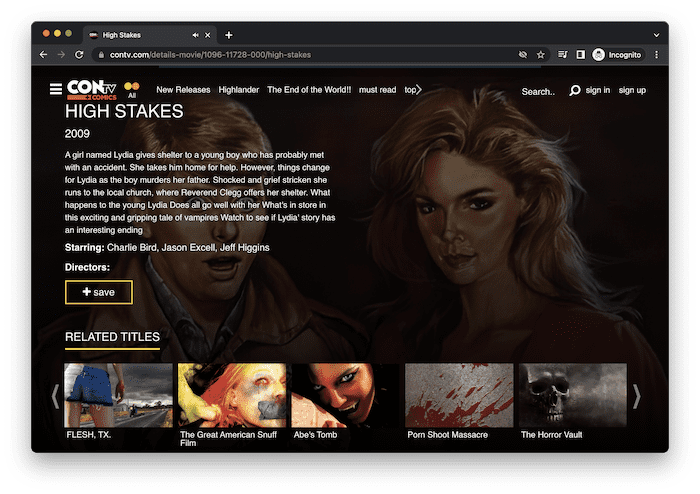Click the Search.. input field
This screenshot has height=494, width=700.
(538, 91)
